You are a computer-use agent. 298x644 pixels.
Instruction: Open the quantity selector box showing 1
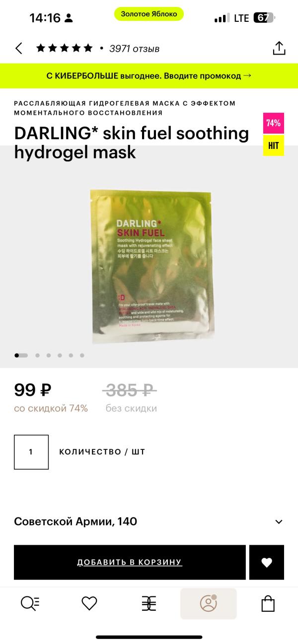tap(31, 452)
